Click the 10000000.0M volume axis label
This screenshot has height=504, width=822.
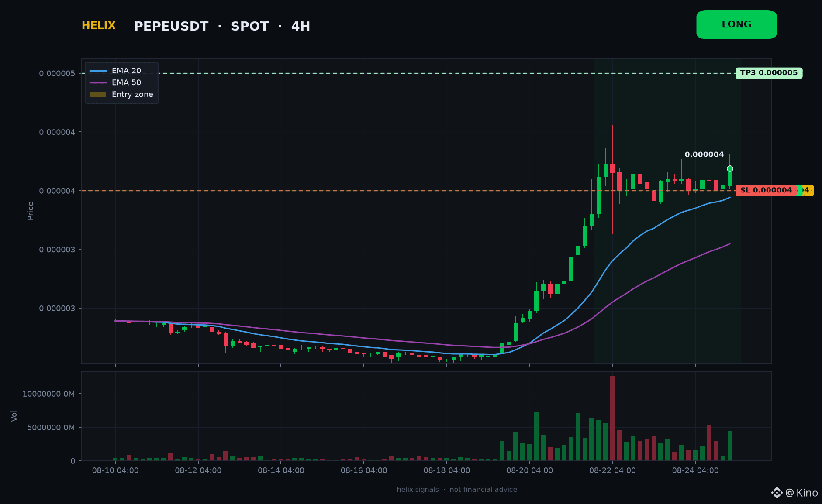coord(48,394)
